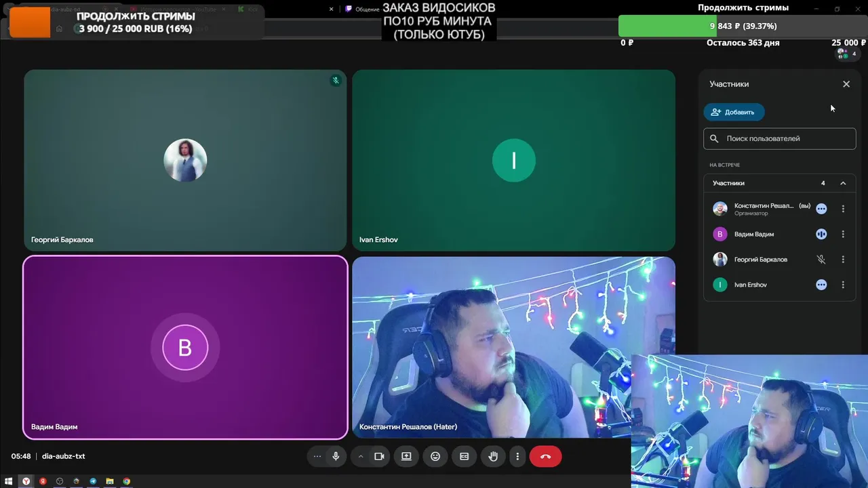Close the tab with the x next to Общение
Screen dimensions: 868x488
[x=332, y=9]
